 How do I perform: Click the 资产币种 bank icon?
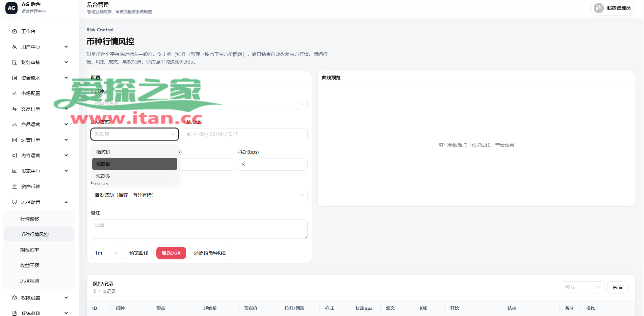15,186
